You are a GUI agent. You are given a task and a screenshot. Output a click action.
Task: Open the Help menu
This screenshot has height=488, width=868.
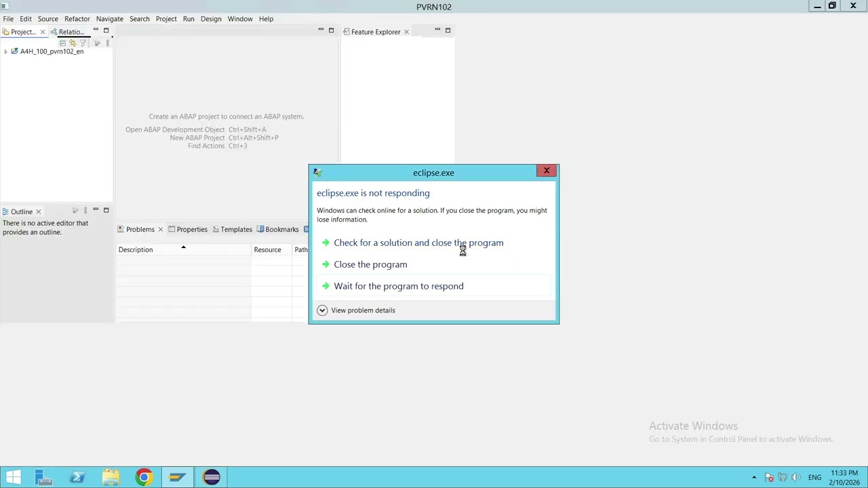[x=266, y=19]
